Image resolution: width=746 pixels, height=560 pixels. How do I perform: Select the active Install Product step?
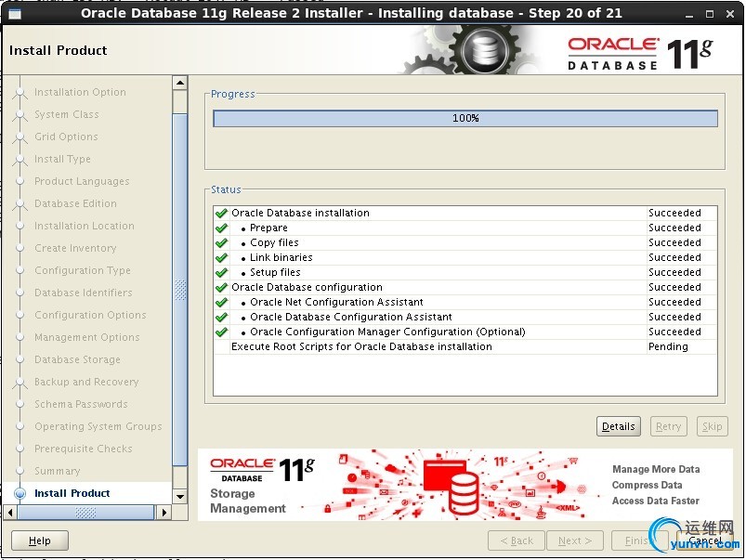pos(72,493)
